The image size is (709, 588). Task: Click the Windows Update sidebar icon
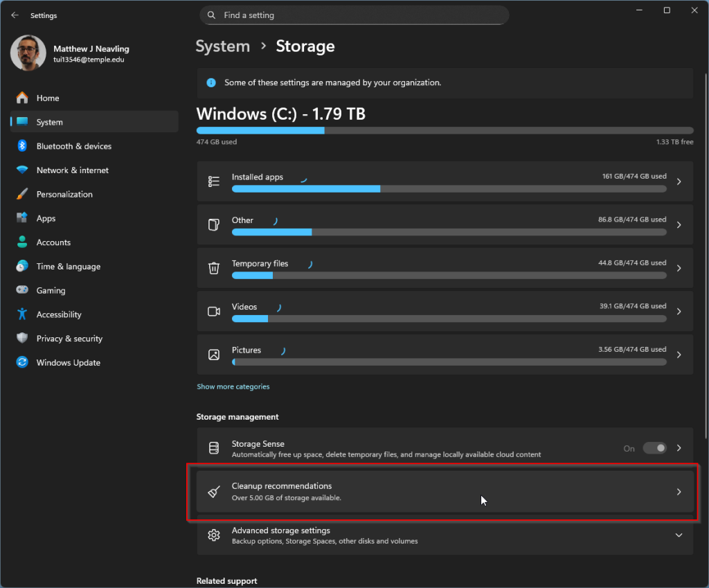22,362
